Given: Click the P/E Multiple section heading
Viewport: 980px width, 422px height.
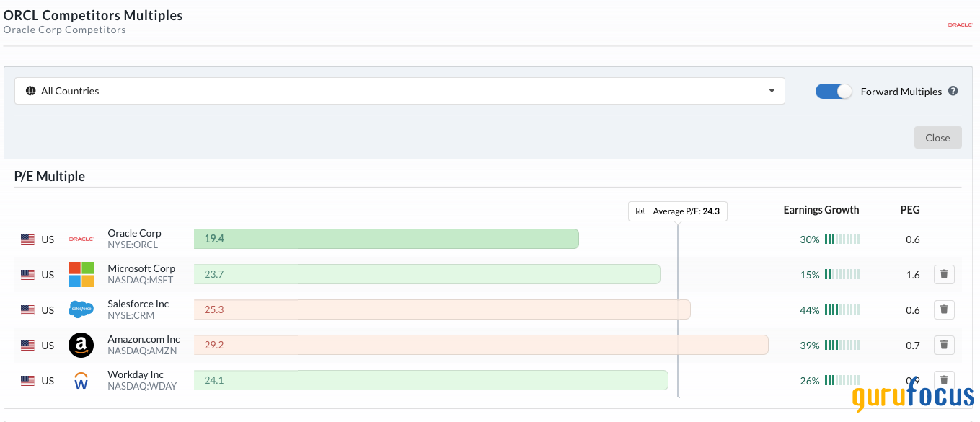Looking at the screenshot, I should coord(50,176).
